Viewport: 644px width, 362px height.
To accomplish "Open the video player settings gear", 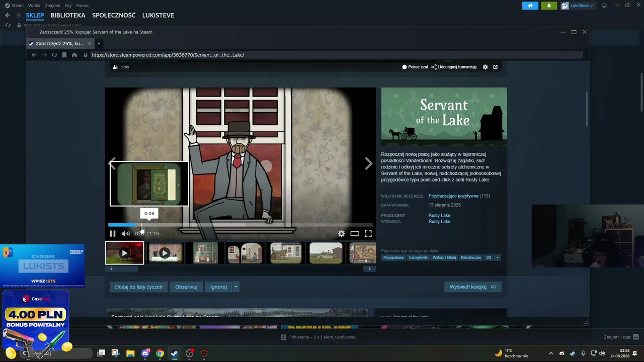I will click(341, 233).
